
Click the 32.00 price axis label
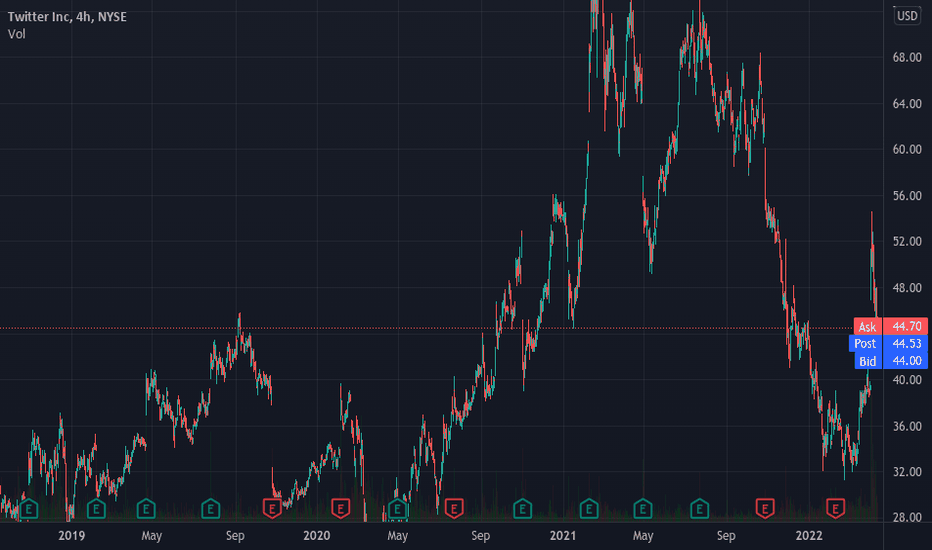(x=907, y=472)
